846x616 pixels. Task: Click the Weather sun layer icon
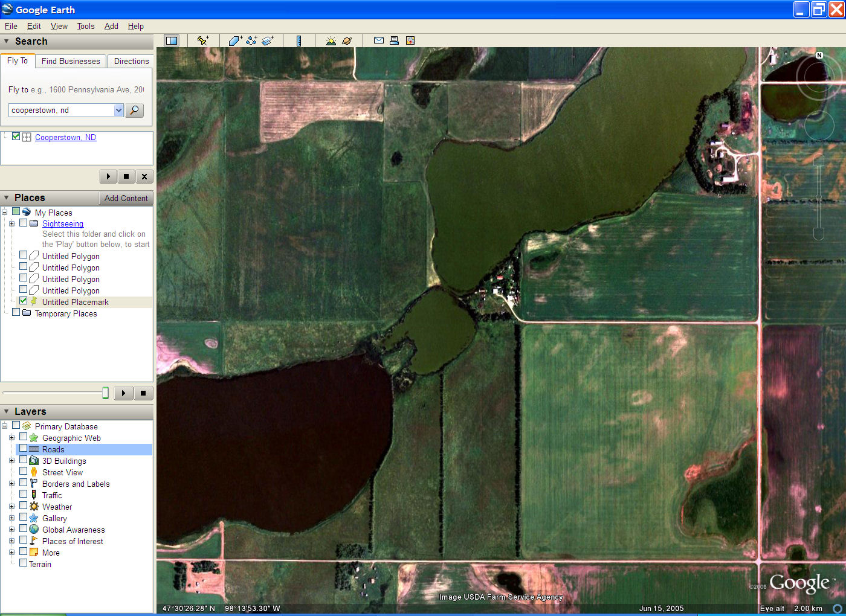click(x=34, y=507)
